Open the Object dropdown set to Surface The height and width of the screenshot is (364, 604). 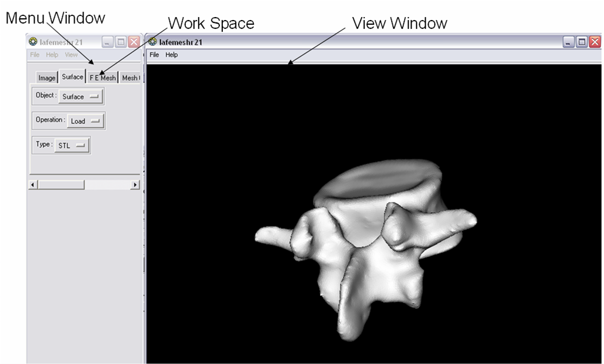pyautogui.click(x=81, y=96)
